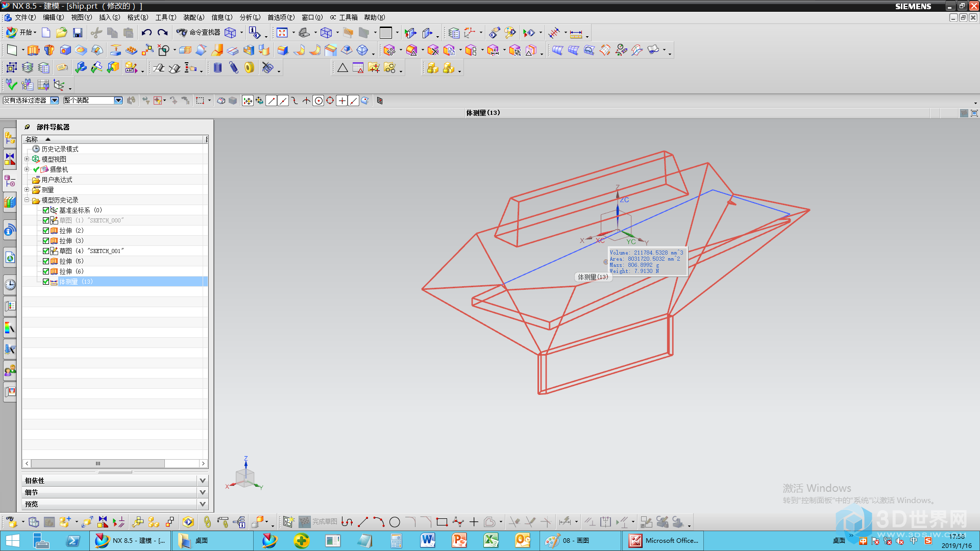Expand the 测量 tree node
980x551 pixels.
(27, 190)
